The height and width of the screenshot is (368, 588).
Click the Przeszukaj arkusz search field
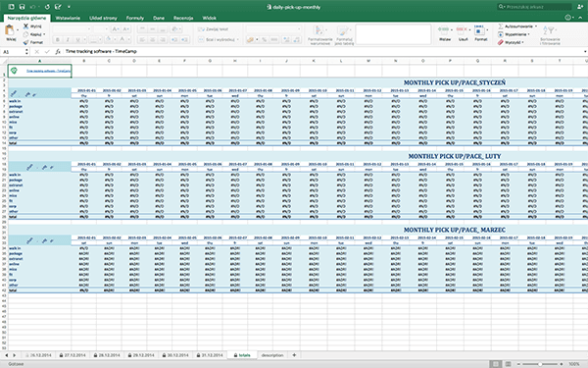(534, 7)
